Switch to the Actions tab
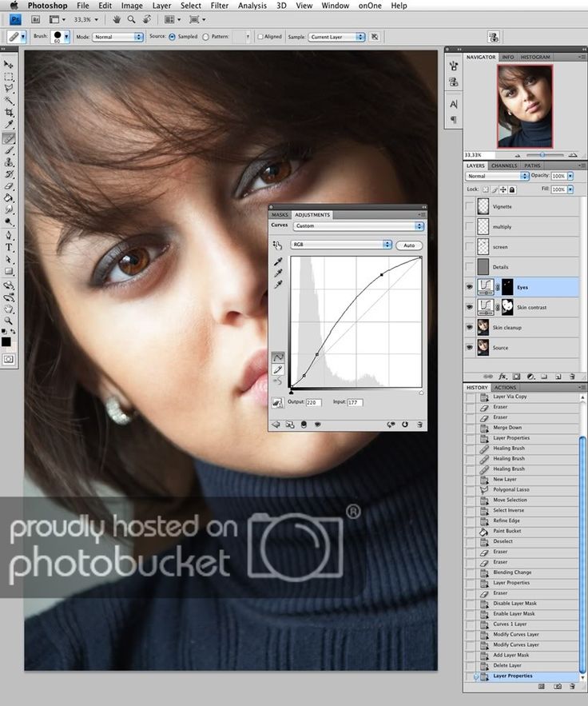 coord(505,387)
